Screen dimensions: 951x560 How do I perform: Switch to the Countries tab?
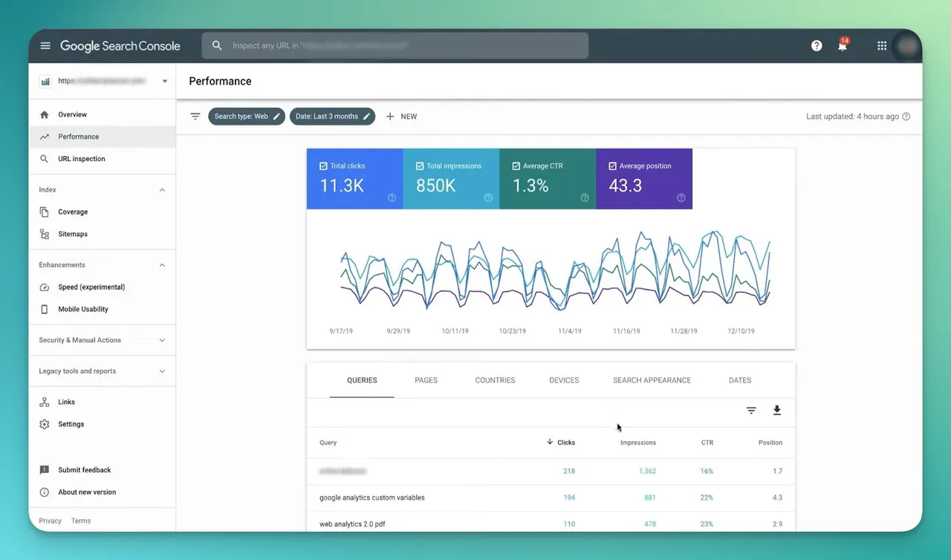[x=495, y=380]
